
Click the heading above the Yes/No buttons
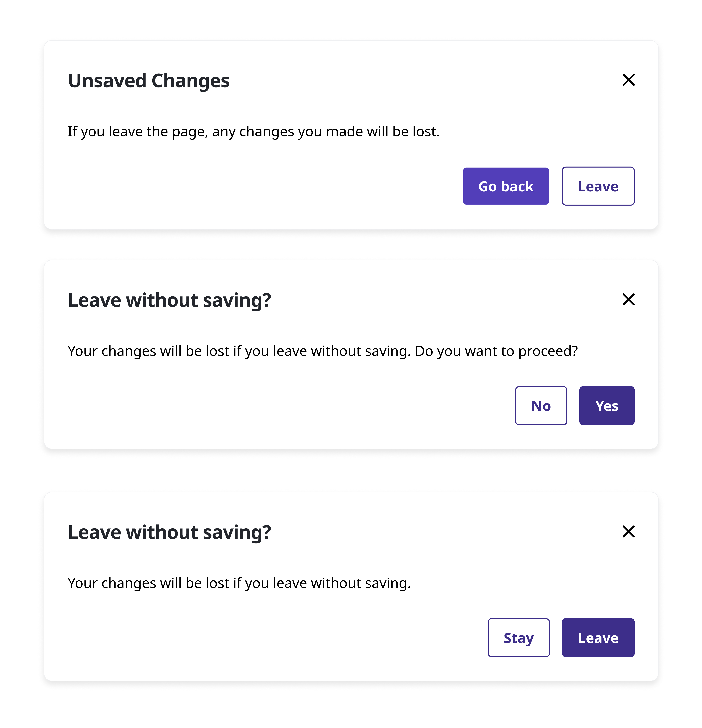[170, 300]
